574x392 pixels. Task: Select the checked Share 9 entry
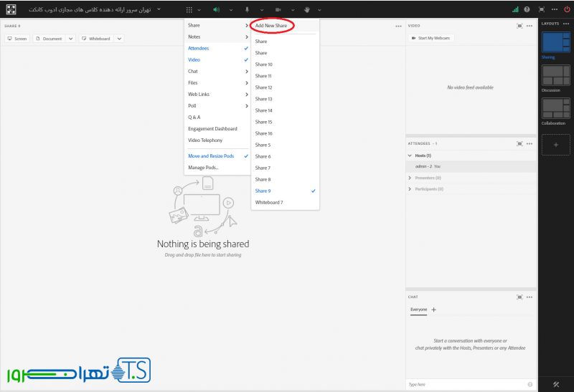pos(263,191)
